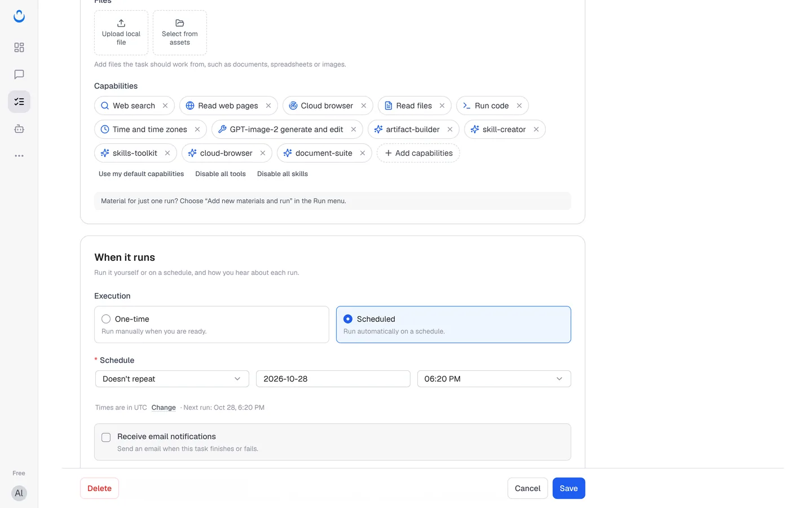Click Select from assets

(180, 33)
